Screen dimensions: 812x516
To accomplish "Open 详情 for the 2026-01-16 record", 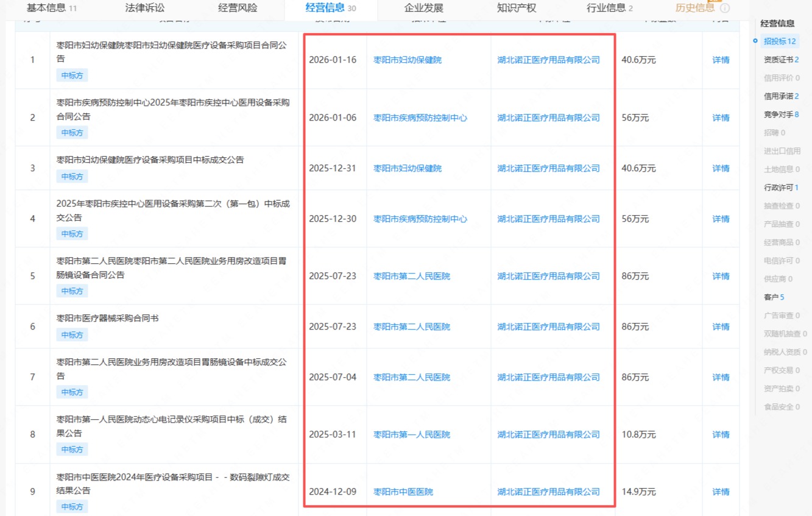I will pyautogui.click(x=721, y=60).
